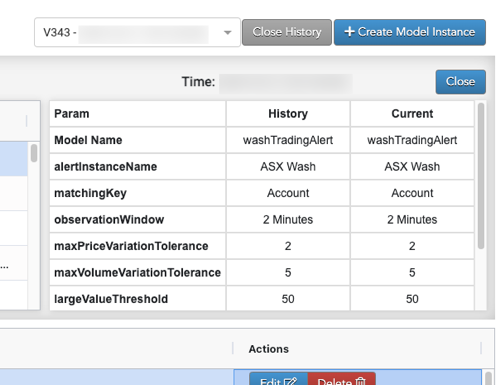Click History matchingKey value Account
The width and height of the screenshot is (500, 385).
tap(288, 193)
